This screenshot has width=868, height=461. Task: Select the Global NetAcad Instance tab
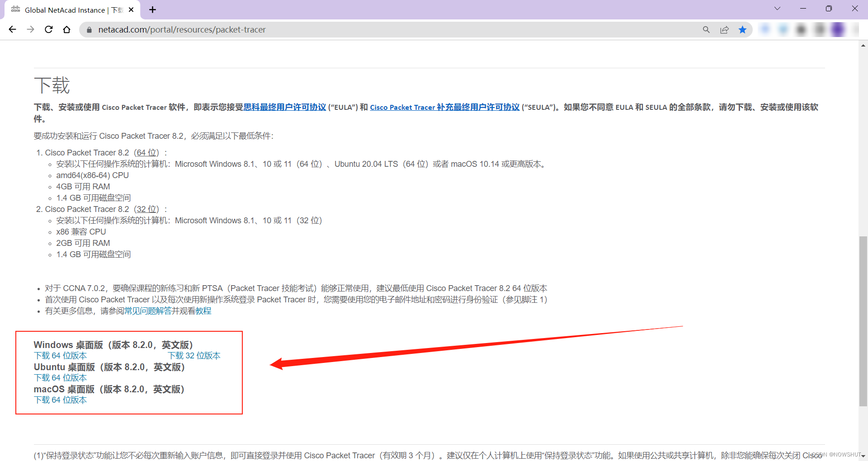point(72,10)
